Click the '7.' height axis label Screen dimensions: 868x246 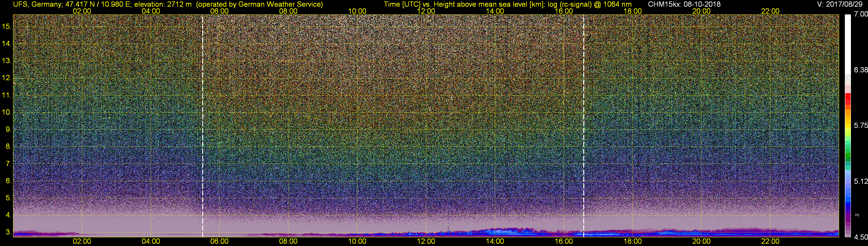(x=8, y=164)
